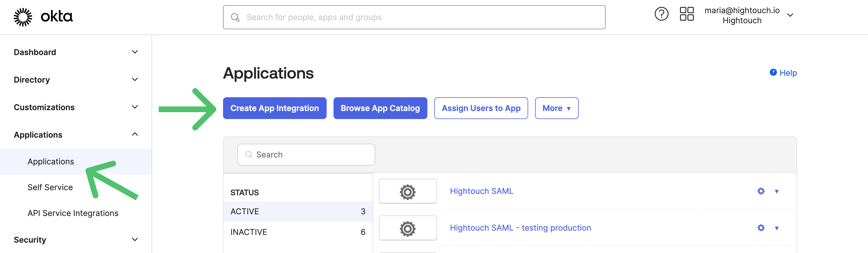Click the okta wordmark text
The image size is (868, 253).
[57, 17]
